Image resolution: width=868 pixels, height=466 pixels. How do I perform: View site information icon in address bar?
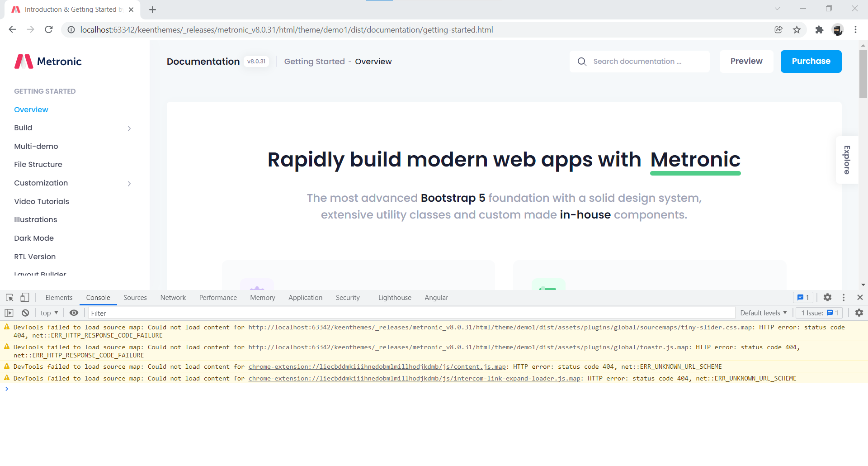tap(71, 30)
